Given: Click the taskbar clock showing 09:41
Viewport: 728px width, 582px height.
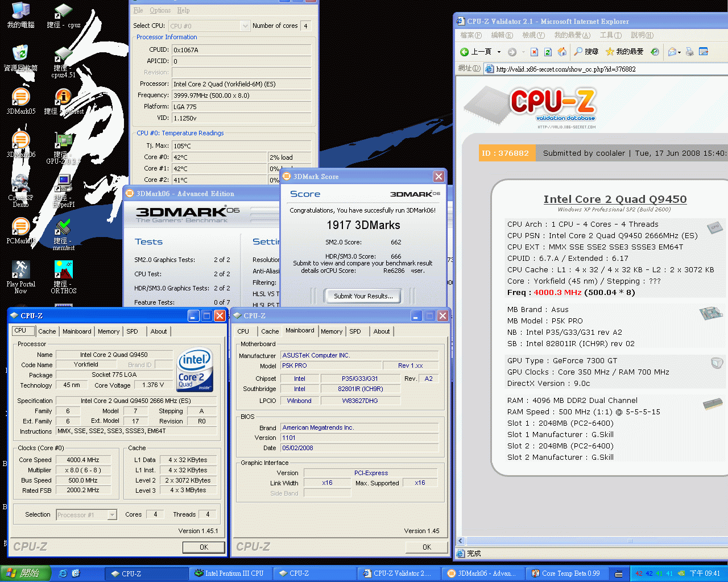Looking at the screenshot, I should click(x=705, y=573).
